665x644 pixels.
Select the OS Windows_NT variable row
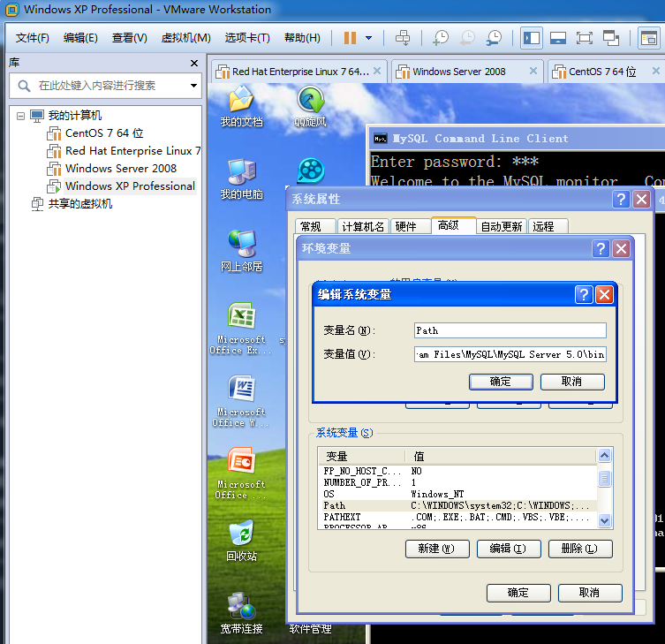tap(457, 494)
